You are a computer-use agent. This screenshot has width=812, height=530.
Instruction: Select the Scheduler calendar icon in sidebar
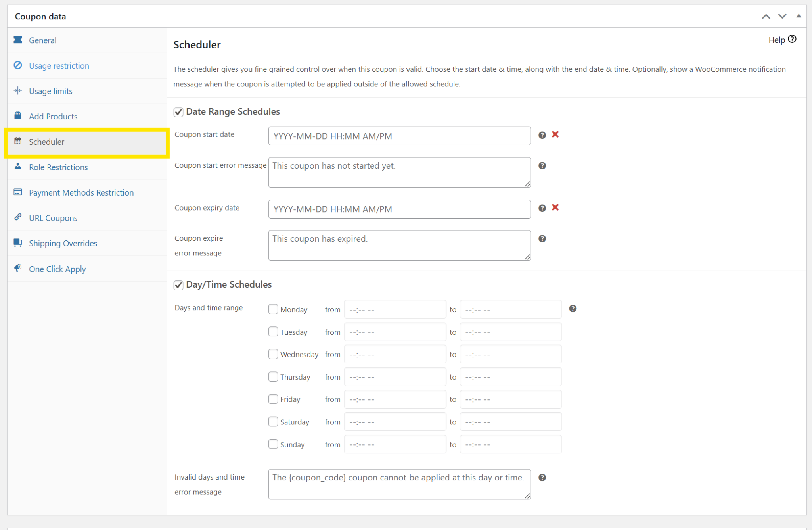point(18,142)
